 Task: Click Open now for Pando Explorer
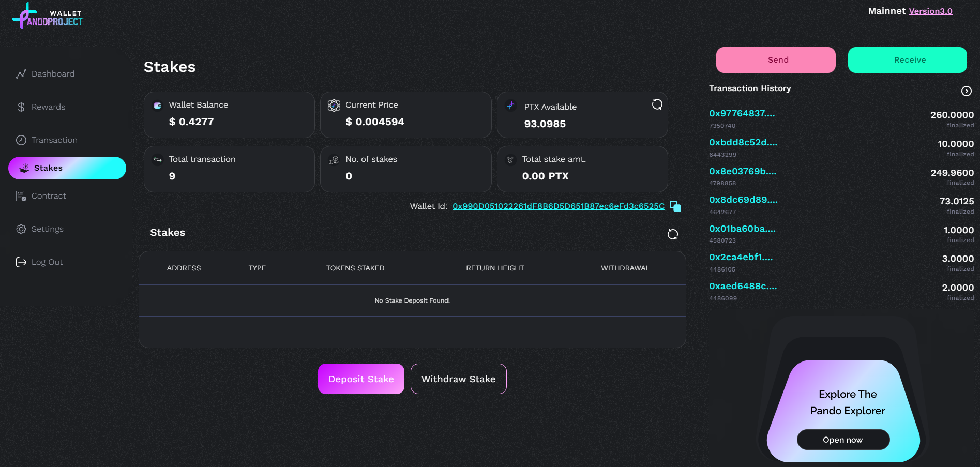coord(843,440)
